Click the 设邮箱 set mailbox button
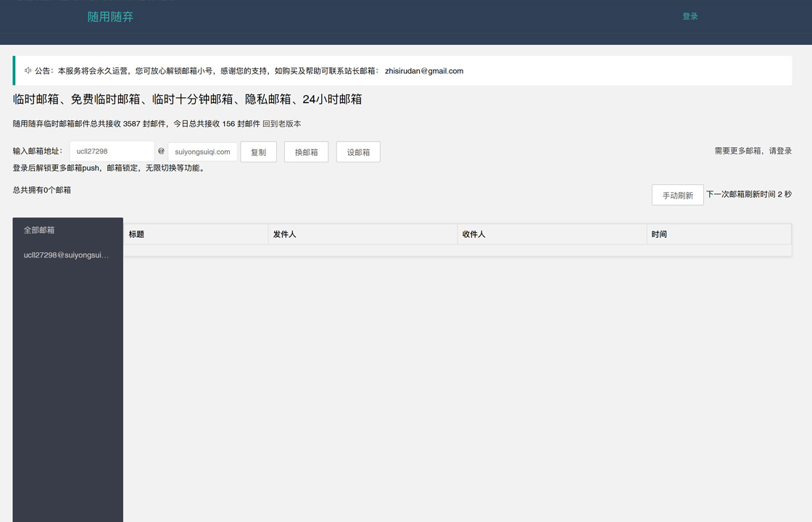 (x=358, y=152)
